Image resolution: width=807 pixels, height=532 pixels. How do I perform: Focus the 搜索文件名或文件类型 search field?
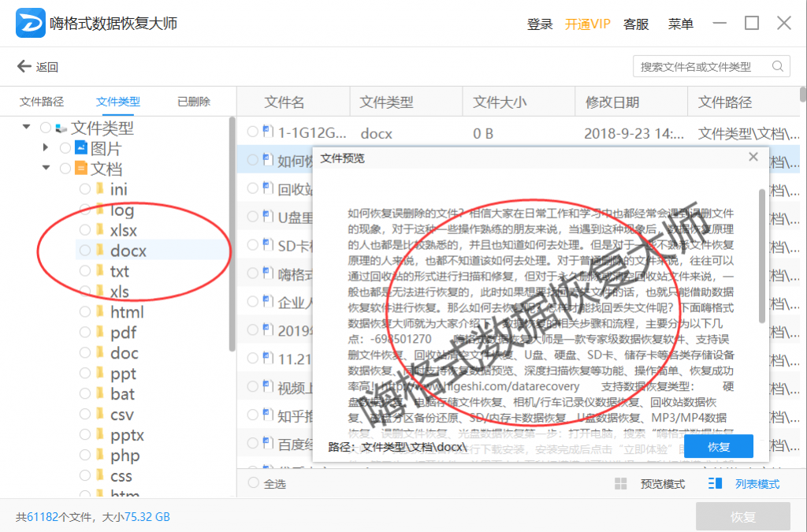tap(712, 66)
